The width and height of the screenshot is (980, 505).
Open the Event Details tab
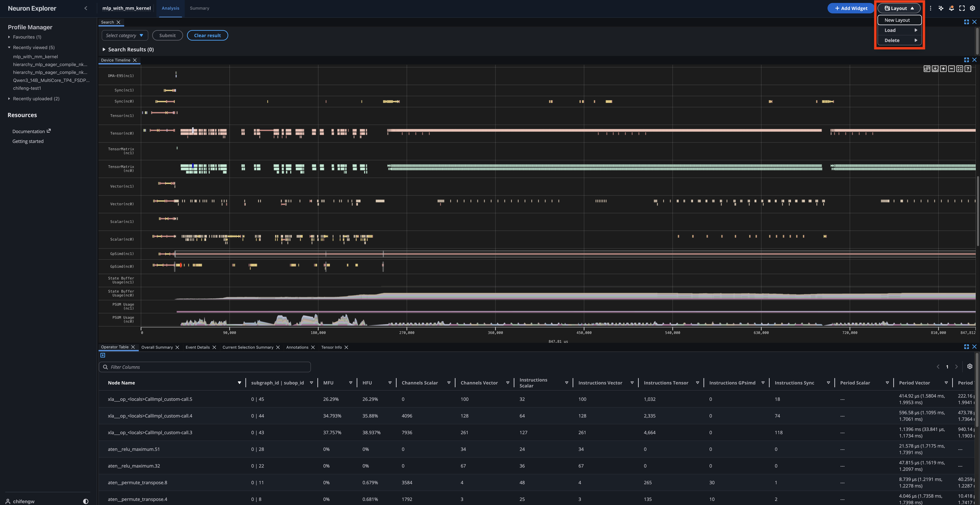pos(197,347)
